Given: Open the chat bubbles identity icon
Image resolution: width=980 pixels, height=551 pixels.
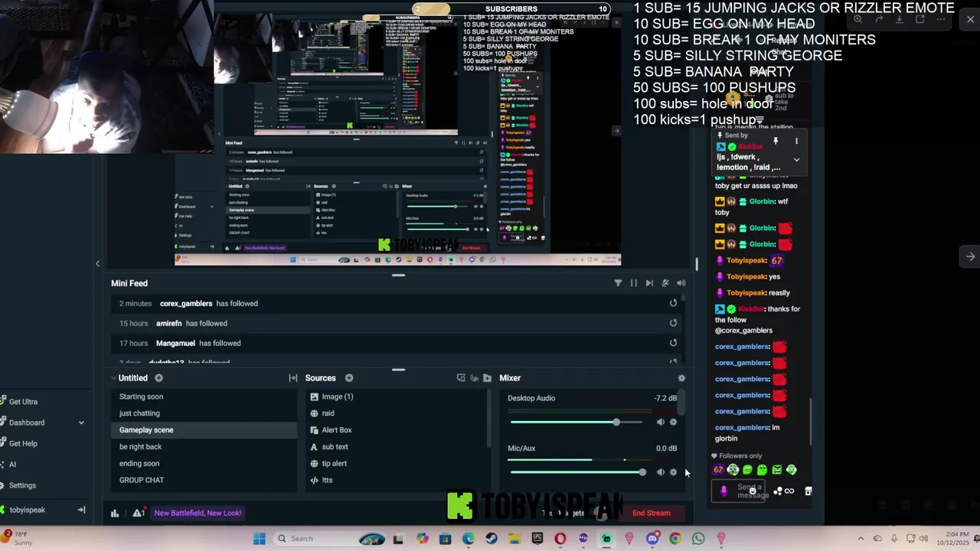Looking at the screenshot, I should coord(778,491).
